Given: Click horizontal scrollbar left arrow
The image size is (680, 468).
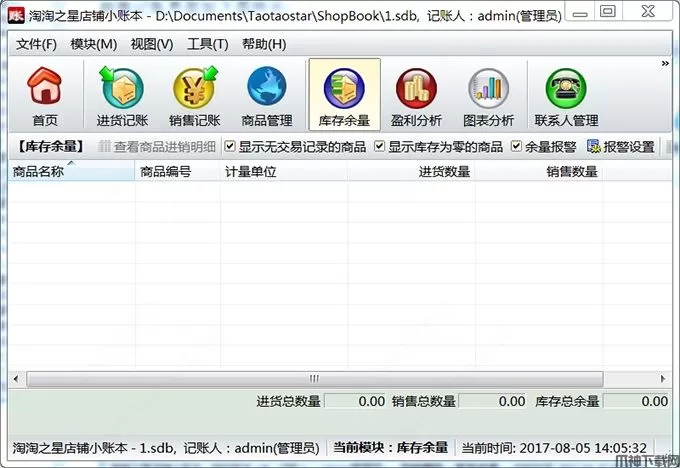Looking at the screenshot, I should pos(16,379).
